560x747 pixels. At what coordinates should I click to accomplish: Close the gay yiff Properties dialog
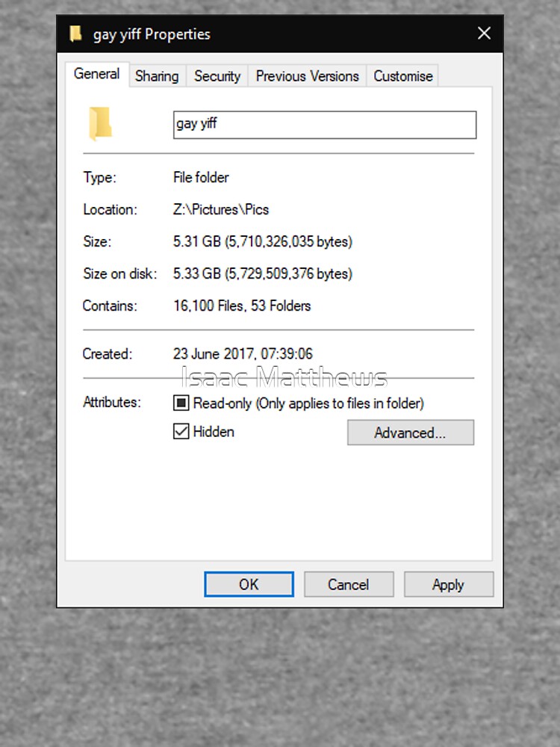[x=485, y=34]
